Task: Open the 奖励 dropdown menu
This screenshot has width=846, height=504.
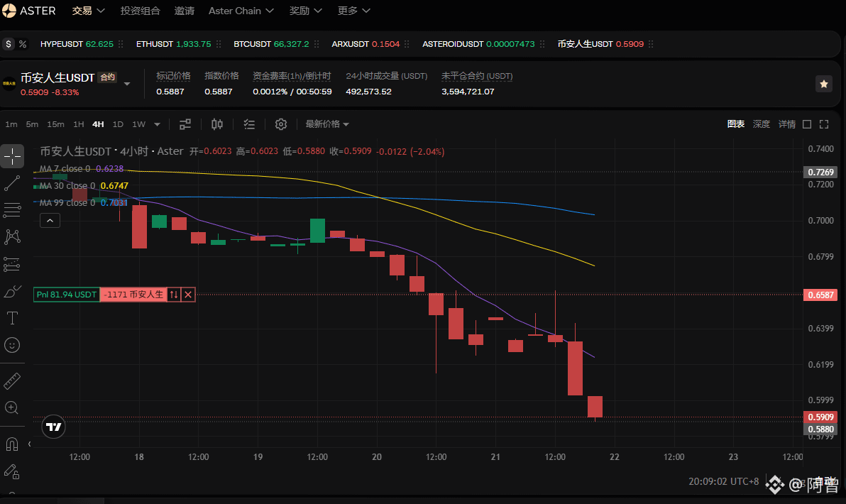Action: coord(305,11)
